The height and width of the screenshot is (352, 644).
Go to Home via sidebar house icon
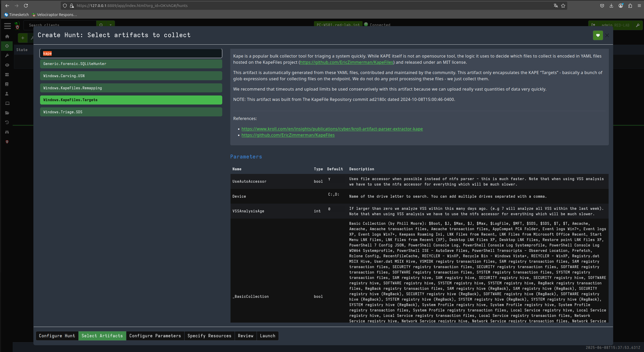pos(7,36)
